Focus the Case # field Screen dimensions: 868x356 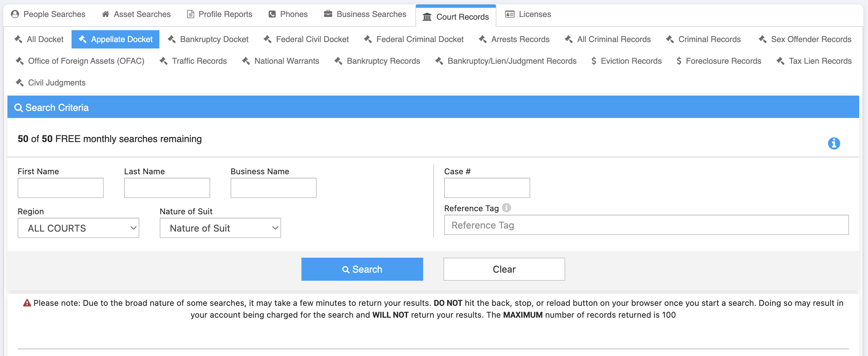click(487, 188)
